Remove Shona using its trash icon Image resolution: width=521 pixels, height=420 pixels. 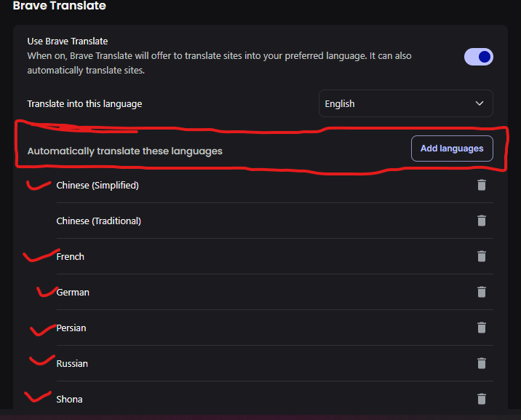(x=482, y=399)
